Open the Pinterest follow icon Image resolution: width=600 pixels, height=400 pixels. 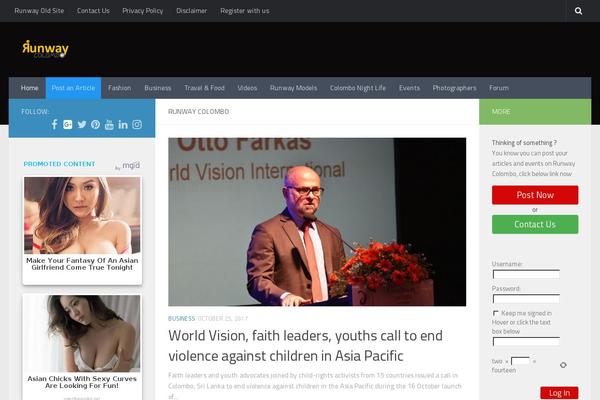coord(95,124)
